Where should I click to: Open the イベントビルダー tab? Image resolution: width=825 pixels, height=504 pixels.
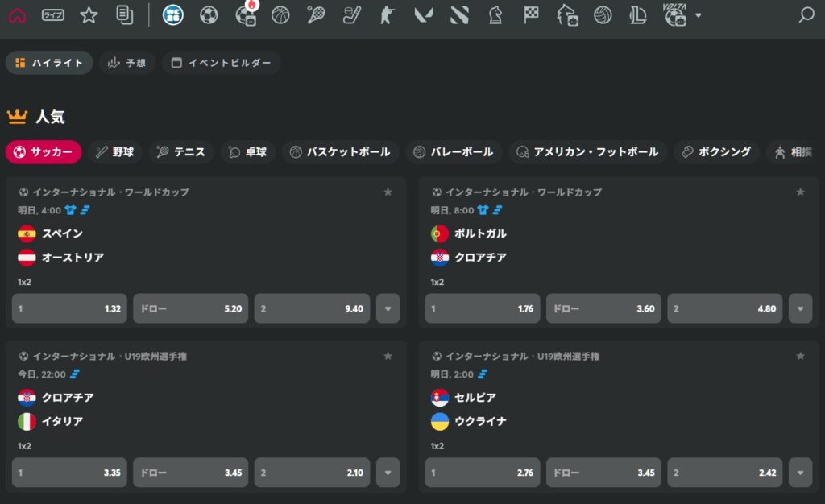tap(222, 63)
